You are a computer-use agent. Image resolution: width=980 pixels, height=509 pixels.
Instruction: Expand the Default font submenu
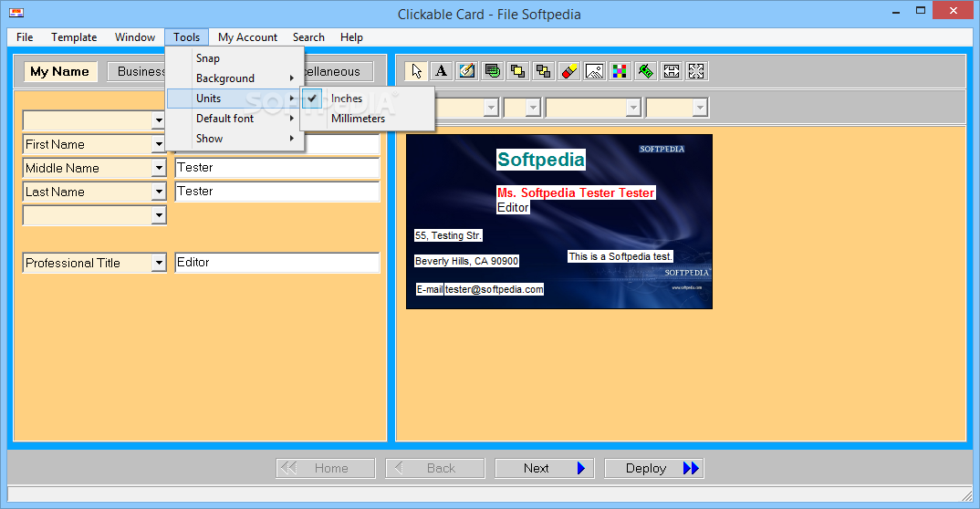[235, 118]
